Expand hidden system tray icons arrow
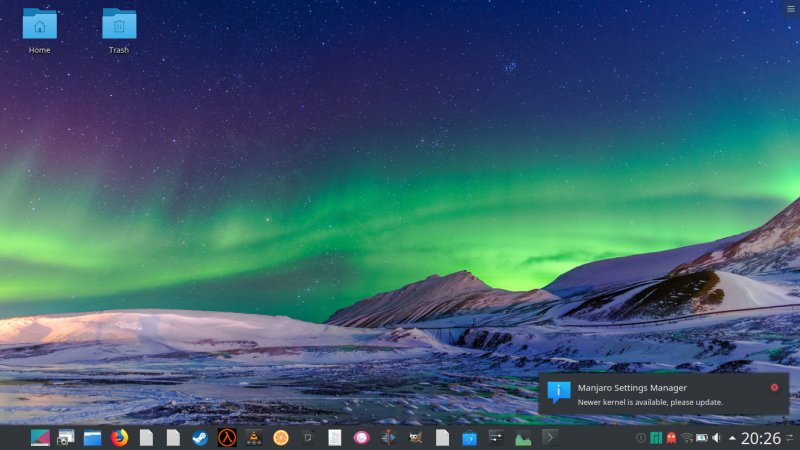 tap(732, 438)
